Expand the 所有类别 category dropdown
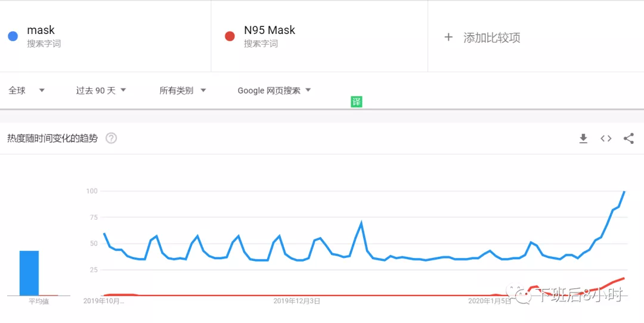The height and width of the screenshot is (323, 644). click(183, 91)
